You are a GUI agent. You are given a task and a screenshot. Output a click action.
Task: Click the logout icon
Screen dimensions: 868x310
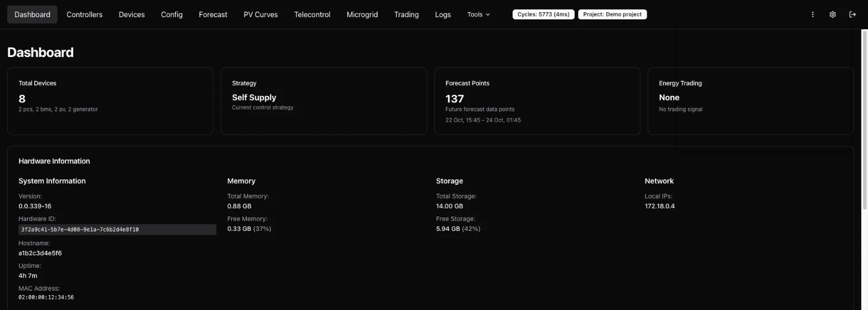[852, 14]
